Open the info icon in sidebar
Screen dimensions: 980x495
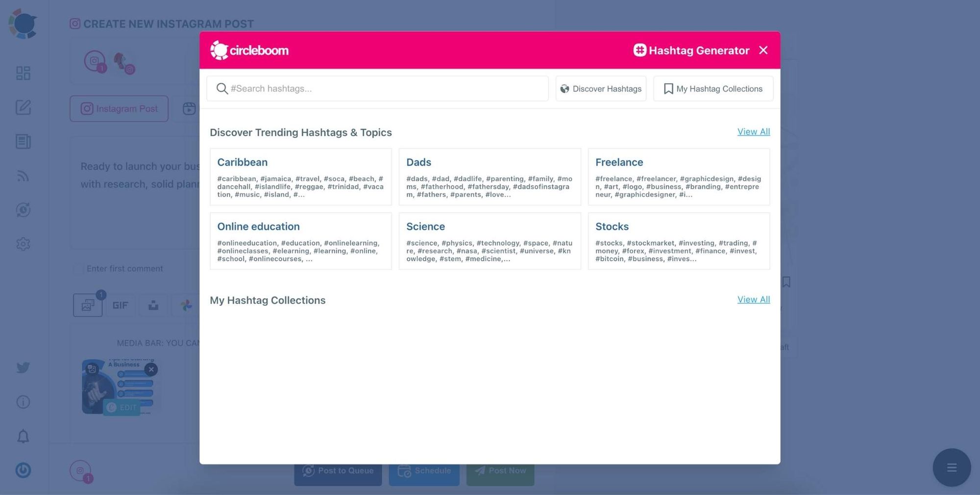(23, 402)
